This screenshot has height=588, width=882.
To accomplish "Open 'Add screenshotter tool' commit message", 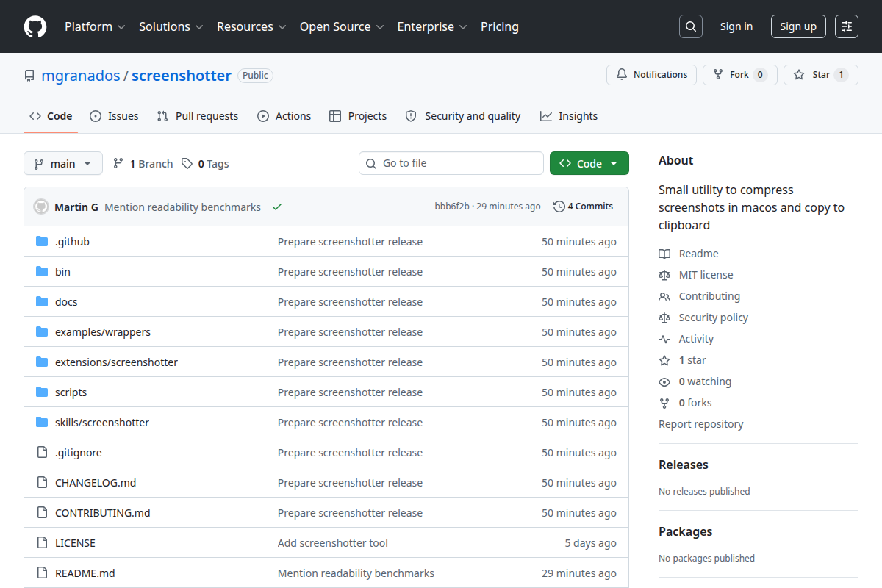I will click(x=333, y=543).
